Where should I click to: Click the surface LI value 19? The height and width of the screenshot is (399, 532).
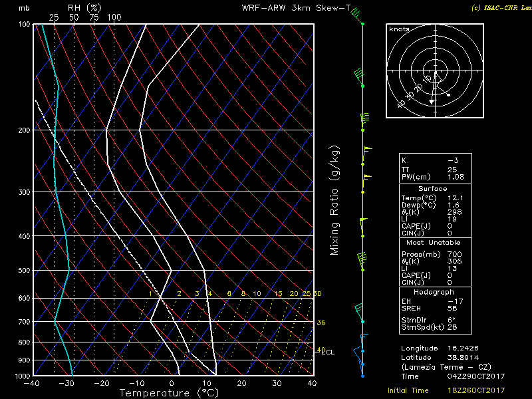[x=452, y=219]
